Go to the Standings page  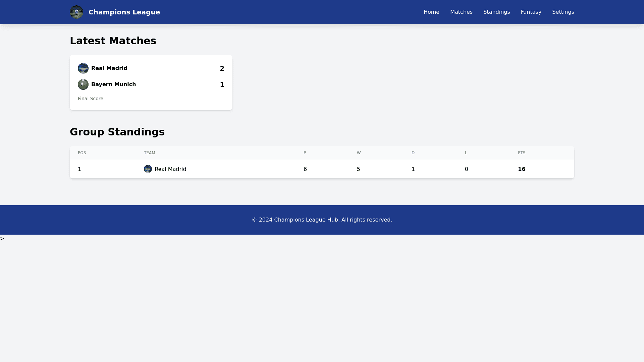click(496, 12)
